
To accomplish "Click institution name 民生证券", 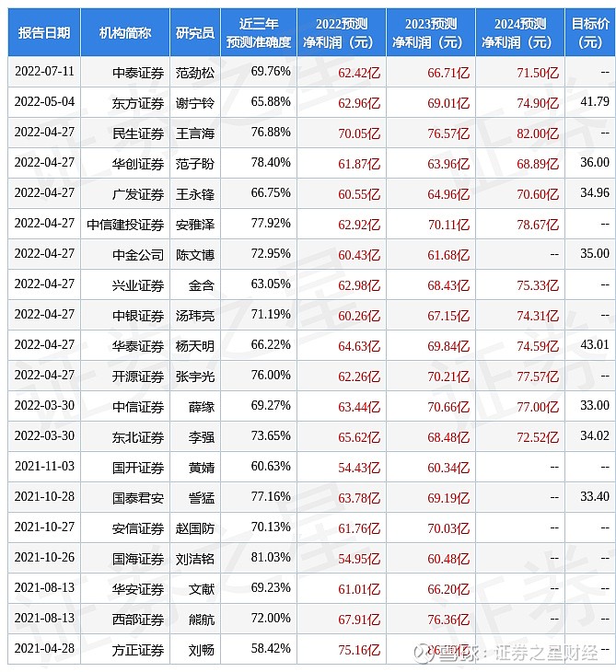I will (138, 133).
